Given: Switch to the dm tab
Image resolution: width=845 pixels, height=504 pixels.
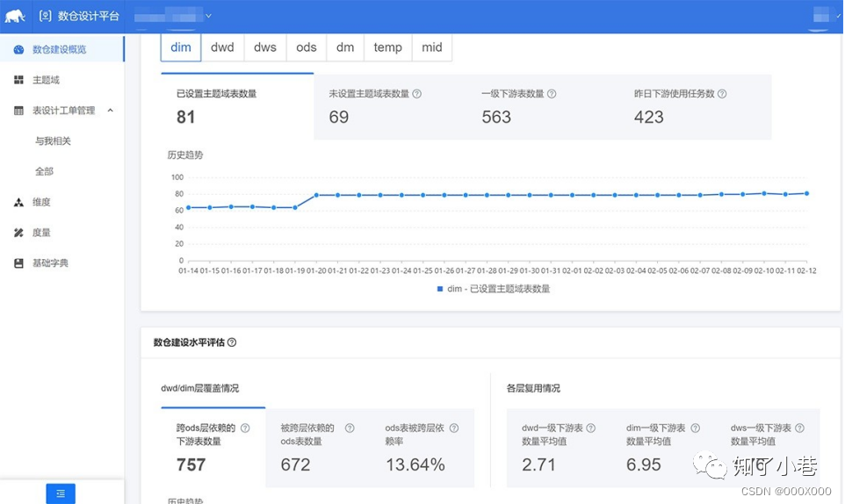Looking at the screenshot, I should 345,47.
